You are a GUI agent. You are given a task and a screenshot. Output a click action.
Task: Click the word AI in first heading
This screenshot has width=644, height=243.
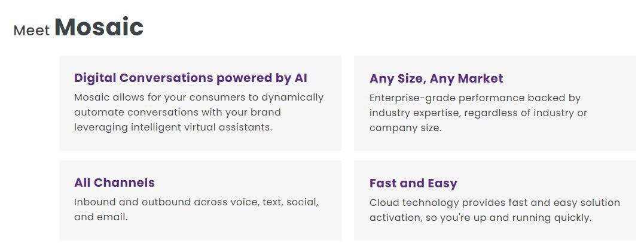click(301, 78)
